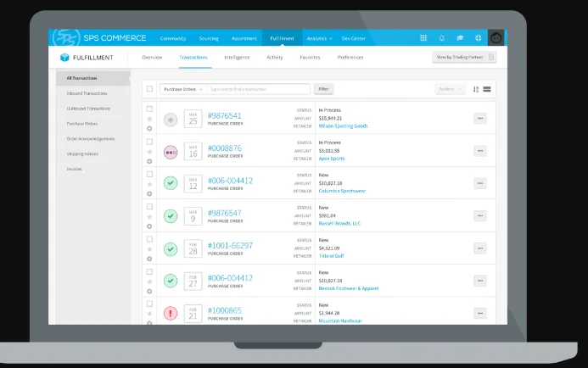Open the apps grid menu
The image size is (588, 368).
[x=423, y=38]
